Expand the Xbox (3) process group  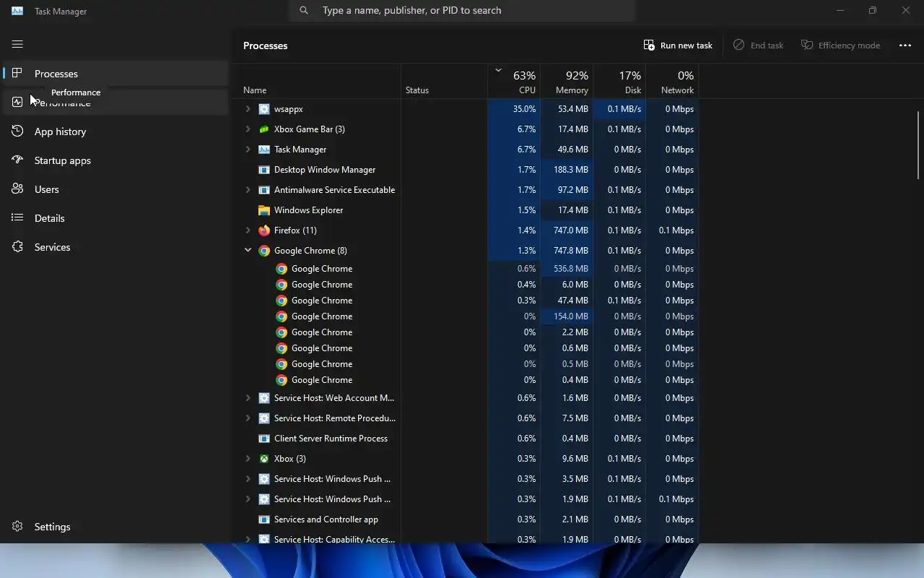coord(248,459)
